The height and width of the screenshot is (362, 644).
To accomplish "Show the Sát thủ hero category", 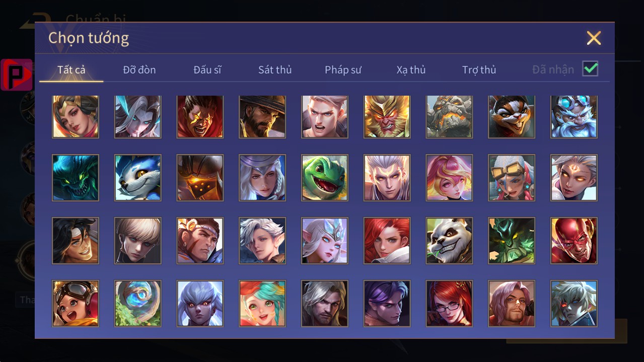I will coord(275,69).
